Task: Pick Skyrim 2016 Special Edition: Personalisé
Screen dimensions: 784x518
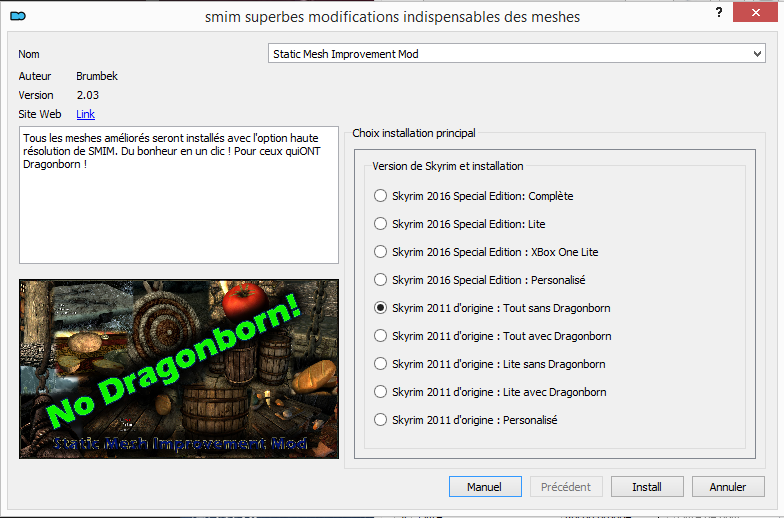Action: (x=380, y=280)
